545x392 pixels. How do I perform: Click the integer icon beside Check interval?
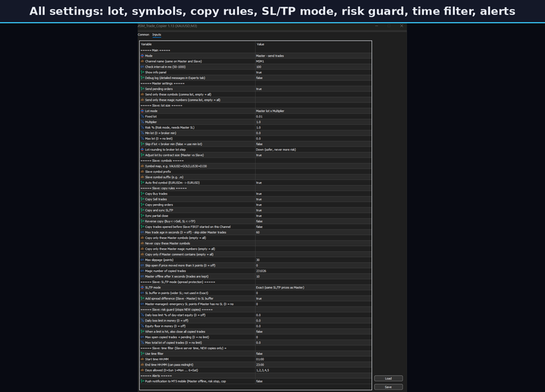pyautogui.click(x=142, y=67)
